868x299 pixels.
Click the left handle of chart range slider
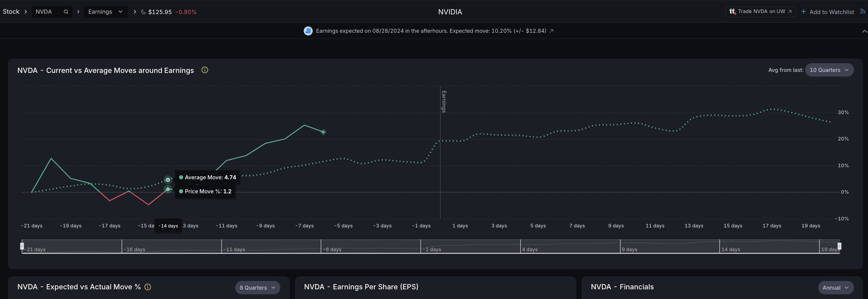[x=22, y=246]
